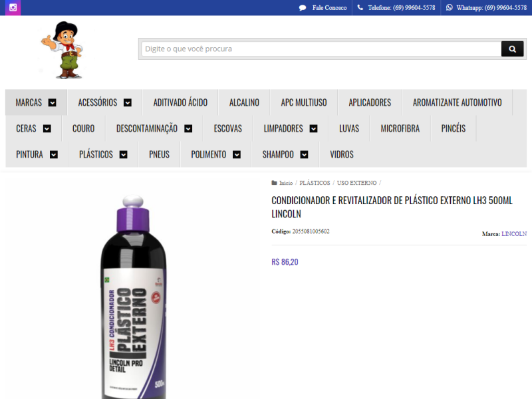
Task: Click the product bottle image
Action: pyautogui.click(x=134, y=297)
